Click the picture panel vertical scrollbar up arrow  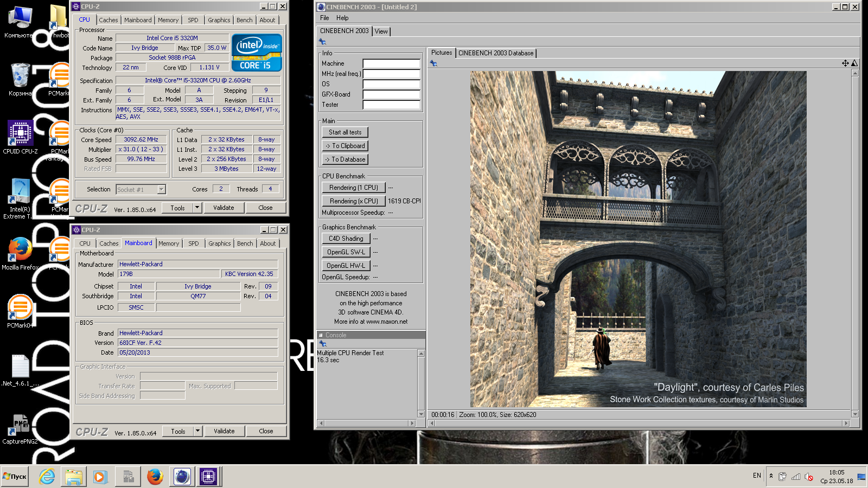[x=855, y=73]
